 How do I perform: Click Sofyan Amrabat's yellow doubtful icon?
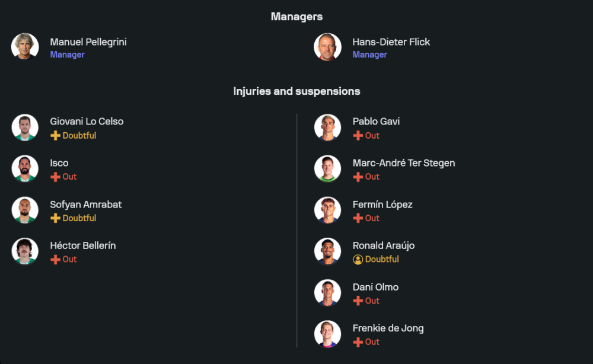pos(55,218)
